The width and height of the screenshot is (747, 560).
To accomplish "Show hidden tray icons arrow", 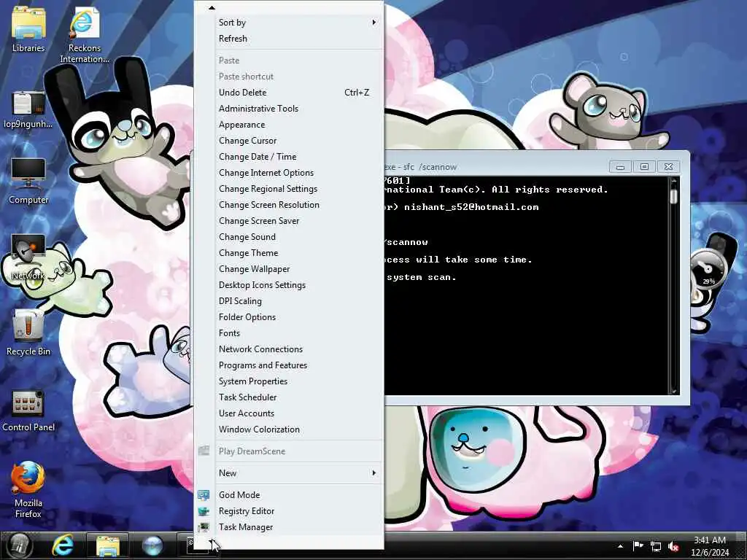I will (620, 546).
